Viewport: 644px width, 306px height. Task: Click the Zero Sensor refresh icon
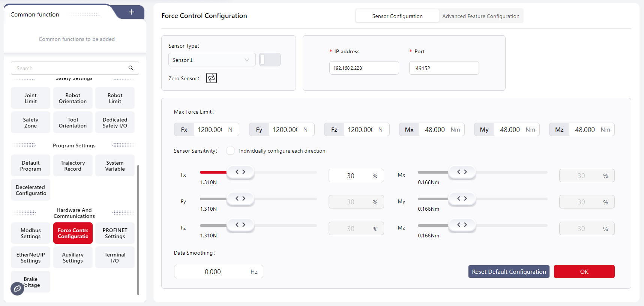[x=212, y=78]
